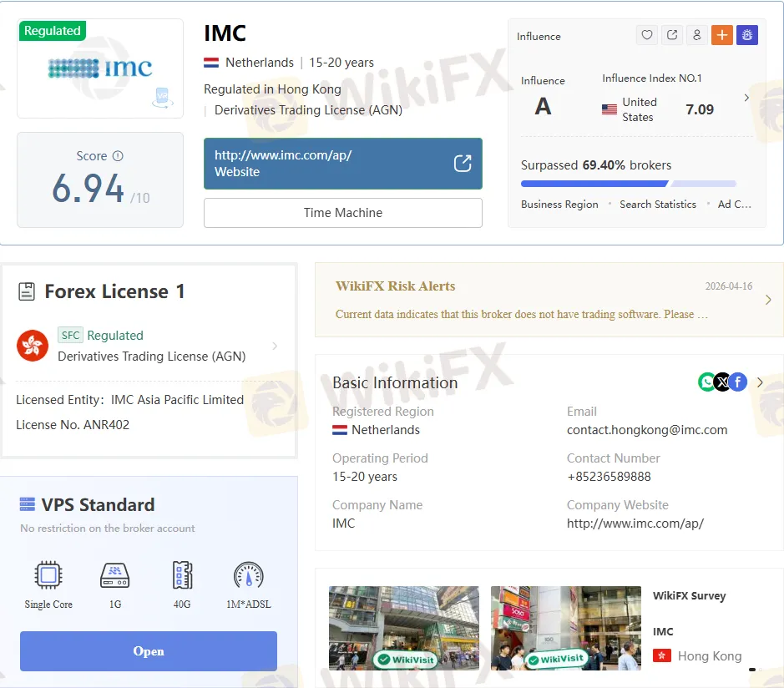Open the Facebook social icon
This screenshot has height=688, width=784.
pos(737,382)
